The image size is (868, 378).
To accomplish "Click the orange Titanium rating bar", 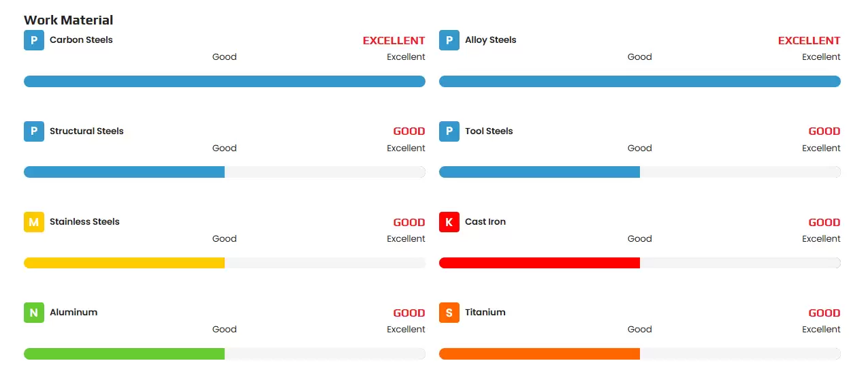I will (540, 354).
